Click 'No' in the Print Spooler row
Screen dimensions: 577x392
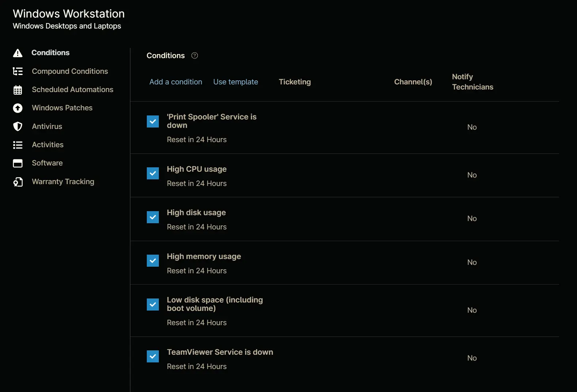(x=472, y=127)
